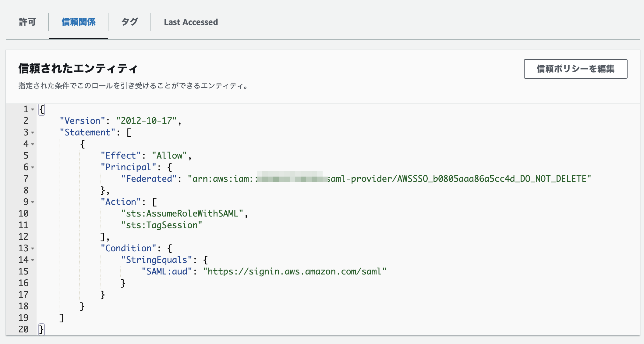Open the タグ tab
This screenshot has width=644, height=344.
point(129,22)
